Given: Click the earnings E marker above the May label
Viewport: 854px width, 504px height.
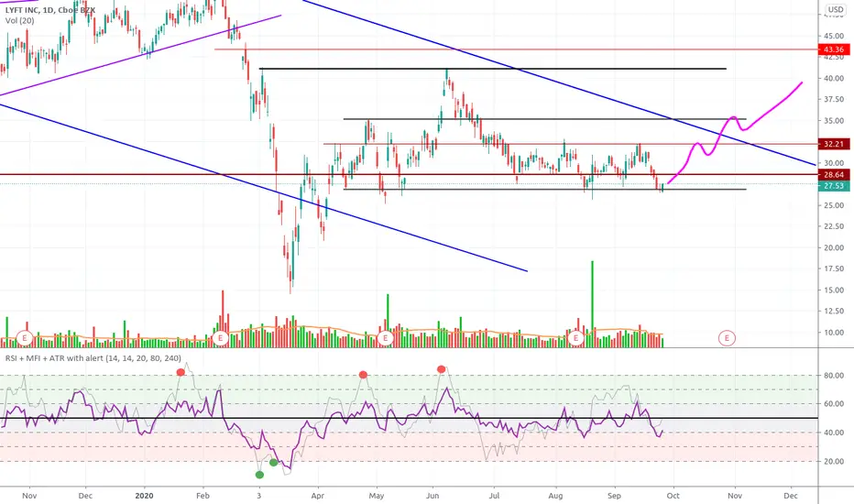Looking at the screenshot, I should [x=385, y=338].
